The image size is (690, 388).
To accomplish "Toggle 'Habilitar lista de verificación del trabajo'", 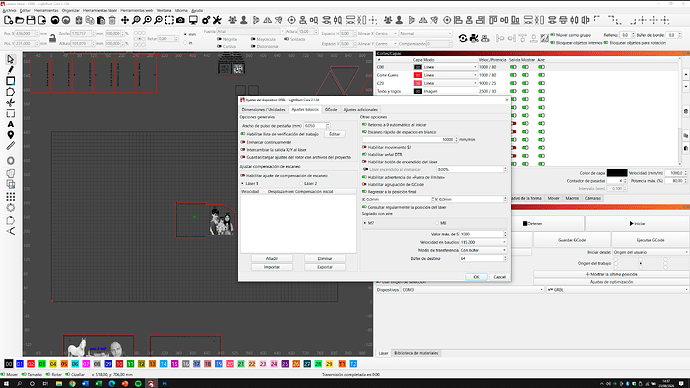I will click(x=243, y=134).
